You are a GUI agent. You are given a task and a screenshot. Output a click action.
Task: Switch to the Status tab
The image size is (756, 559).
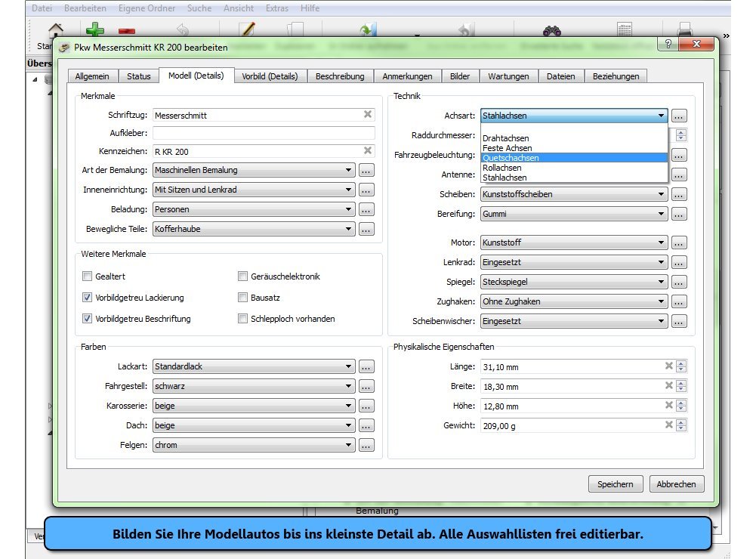pos(139,76)
